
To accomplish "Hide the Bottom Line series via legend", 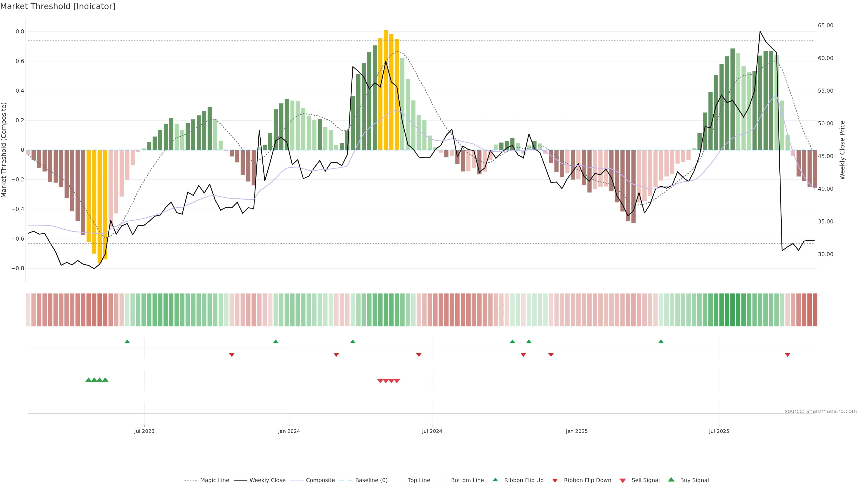I will [467, 480].
